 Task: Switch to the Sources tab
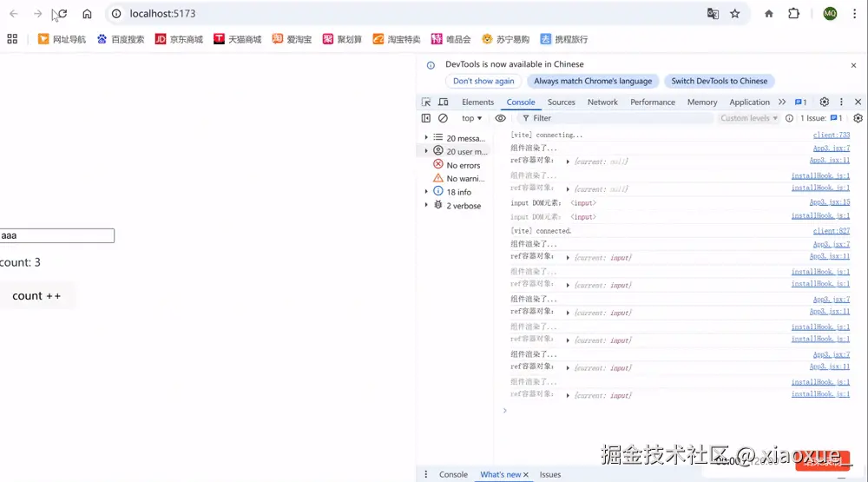[x=562, y=102]
